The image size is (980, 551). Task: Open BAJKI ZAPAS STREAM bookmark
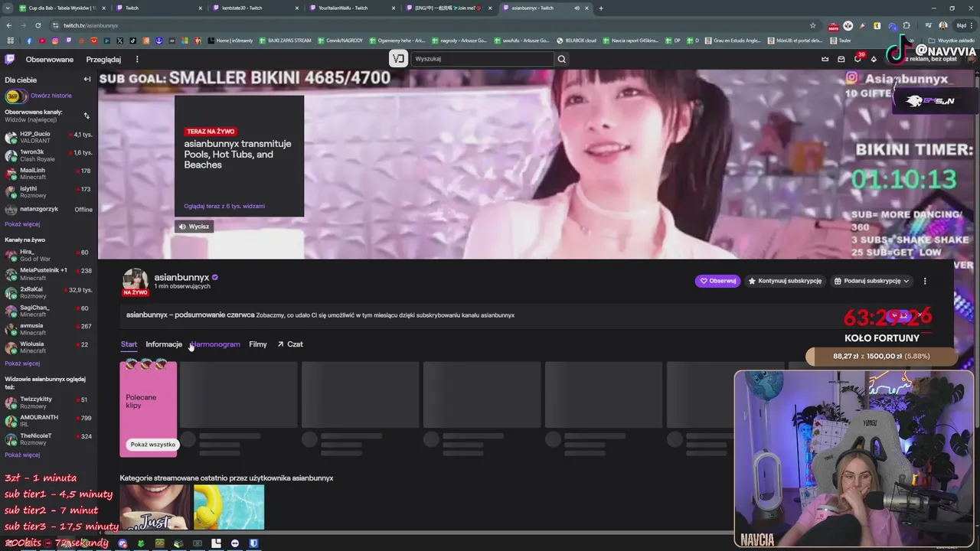[286, 41]
